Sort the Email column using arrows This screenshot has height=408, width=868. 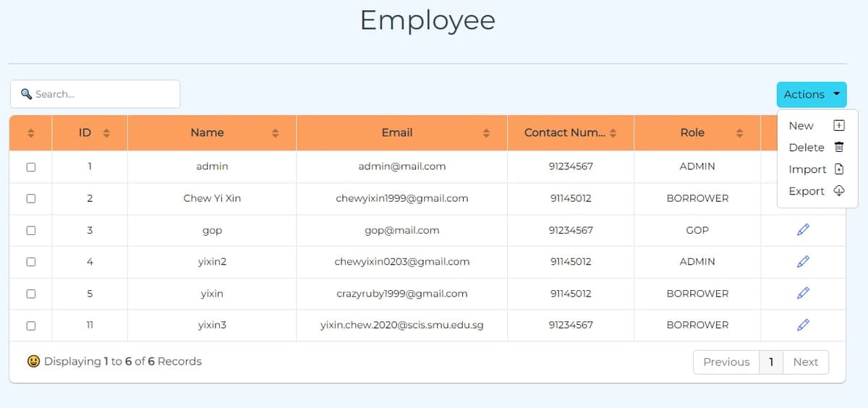(486, 133)
